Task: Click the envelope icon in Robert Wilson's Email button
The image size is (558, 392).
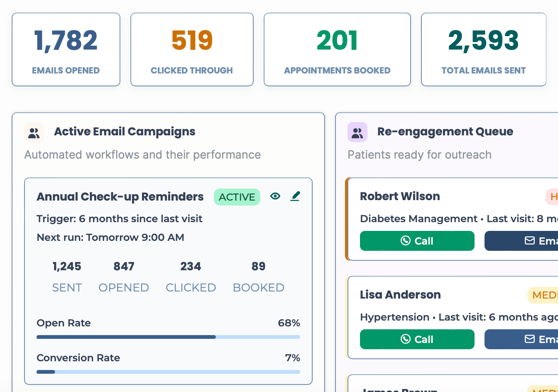Action: [529, 241]
